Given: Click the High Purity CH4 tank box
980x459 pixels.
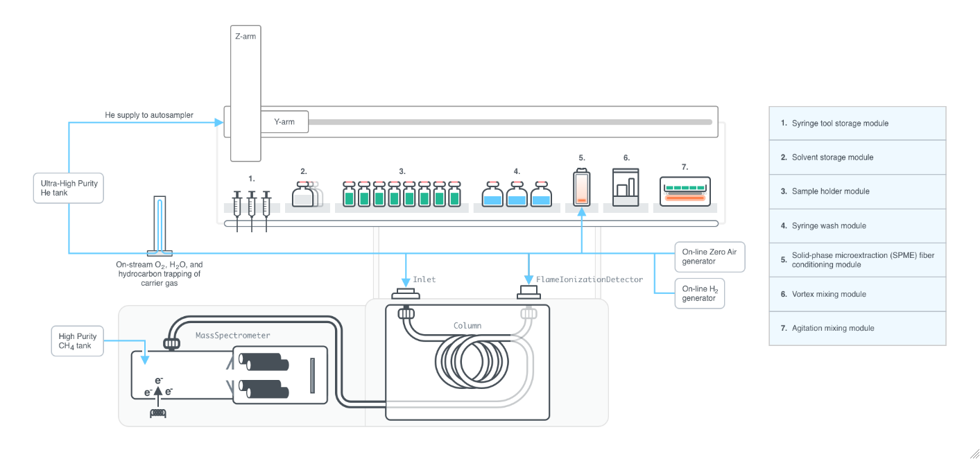Looking at the screenshot, I should tap(78, 341).
